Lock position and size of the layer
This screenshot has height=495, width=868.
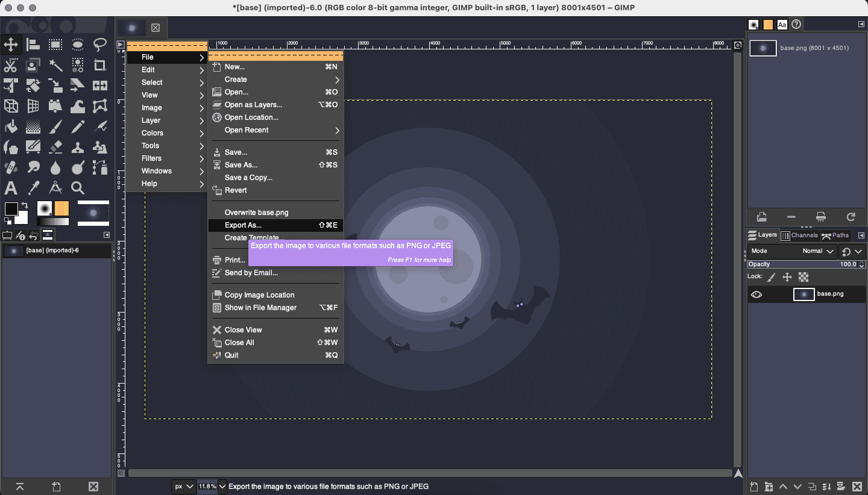pyautogui.click(x=787, y=276)
